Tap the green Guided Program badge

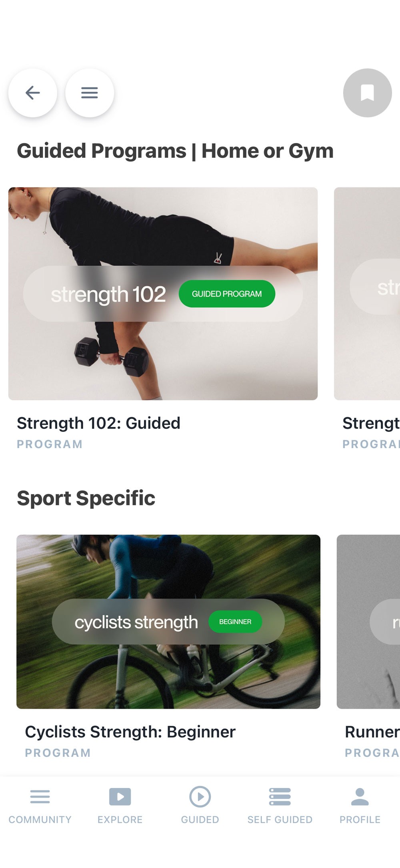[x=227, y=294]
